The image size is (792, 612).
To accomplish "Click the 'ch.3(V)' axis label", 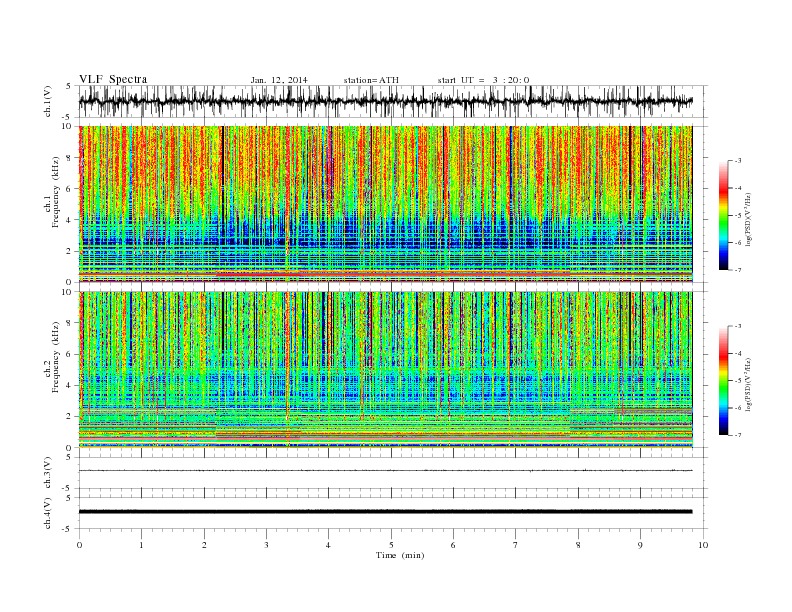I will click(48, 473).
